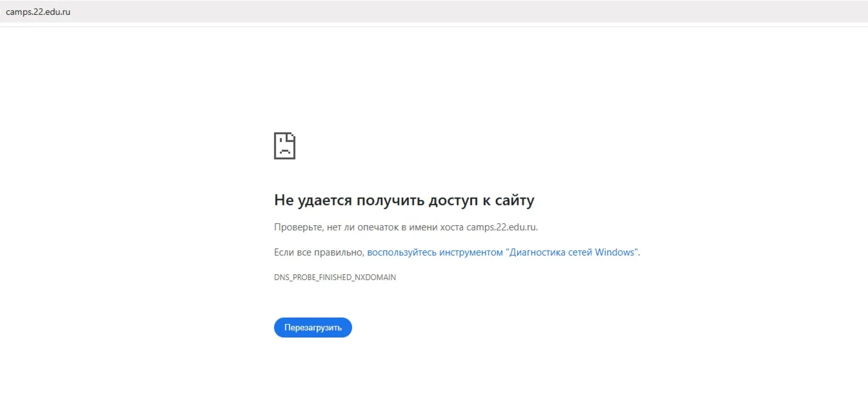Focus the address bar showing camps.22.edu.ru
This screenshot has height=404, width=868.
click(x=38, y=12)
